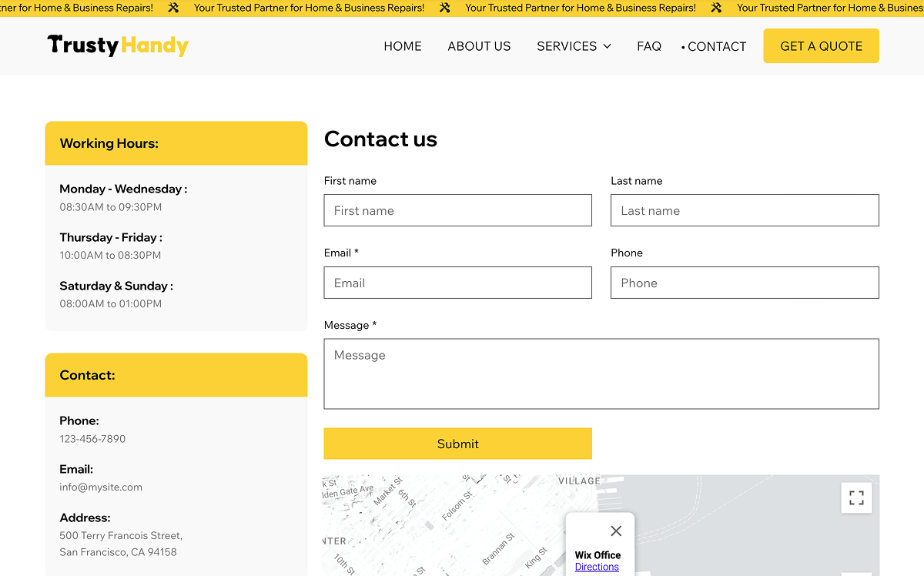Submit the contact form
The image size is (924, 576).
coord(457,444)
